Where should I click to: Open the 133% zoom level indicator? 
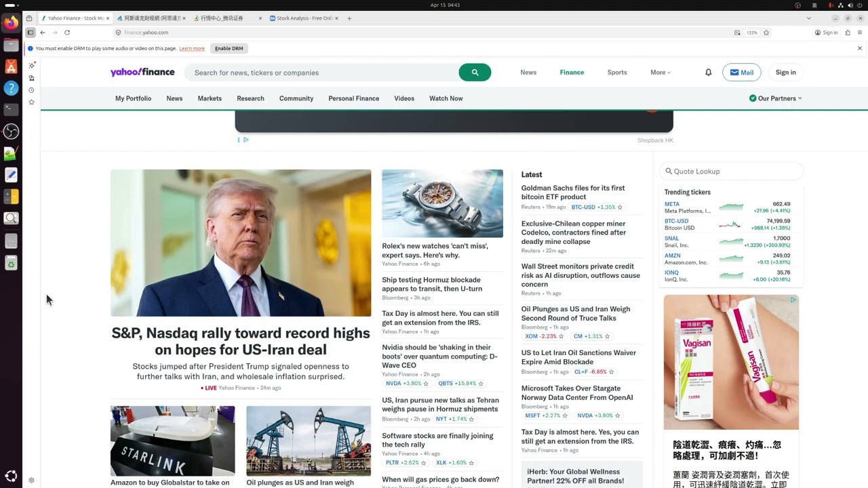pyautogui.click(x=751, y=33)
